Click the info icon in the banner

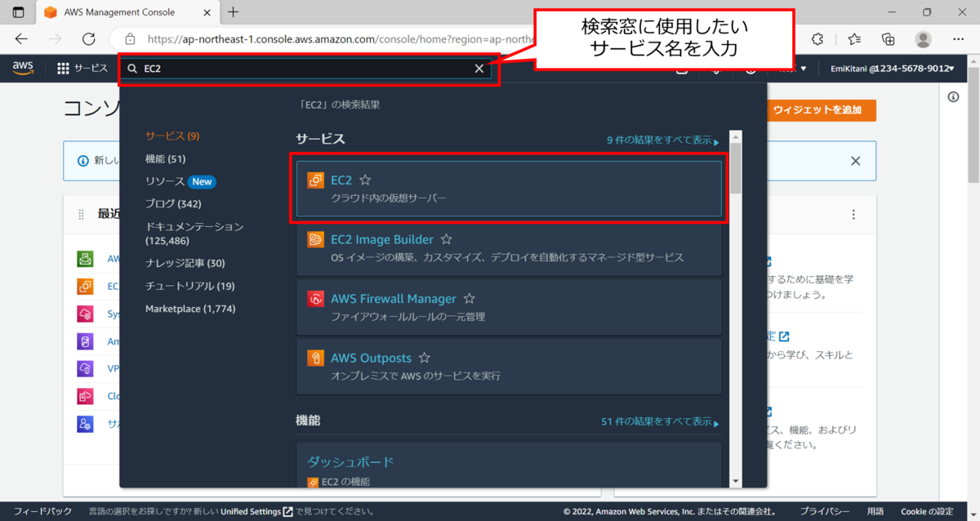pyautogui.click(x=82, y=161)
